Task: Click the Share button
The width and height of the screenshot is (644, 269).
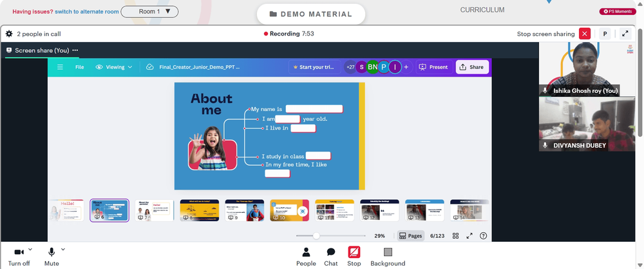Action: (472, 67)
